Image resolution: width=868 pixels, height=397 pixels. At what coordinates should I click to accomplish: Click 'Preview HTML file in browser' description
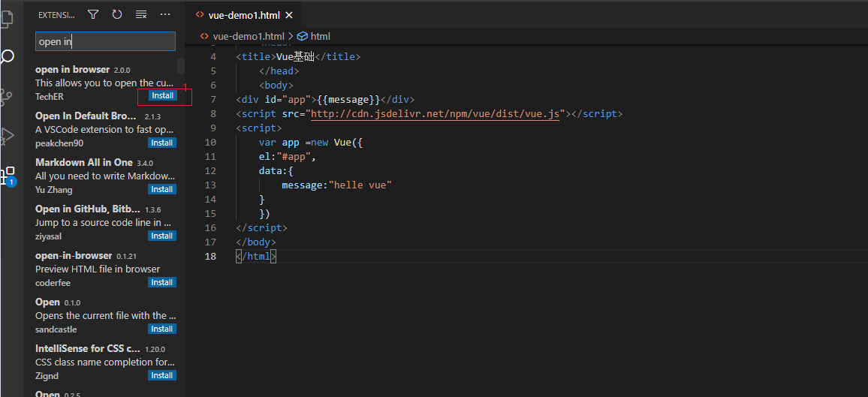98,269
